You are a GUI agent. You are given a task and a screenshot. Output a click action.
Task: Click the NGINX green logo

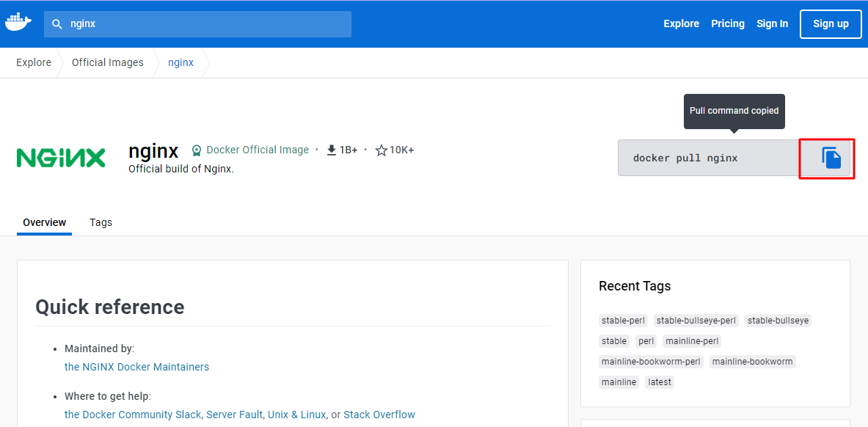[61, 158]
